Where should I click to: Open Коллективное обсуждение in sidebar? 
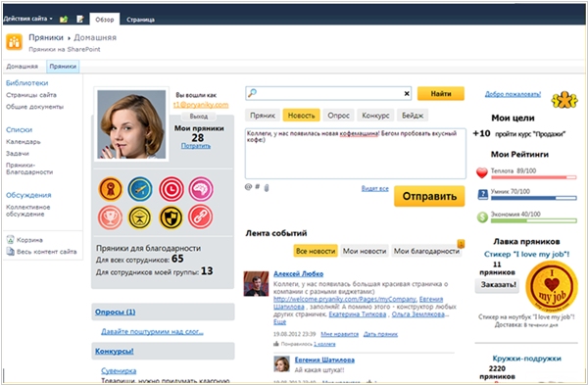[27, 211]
